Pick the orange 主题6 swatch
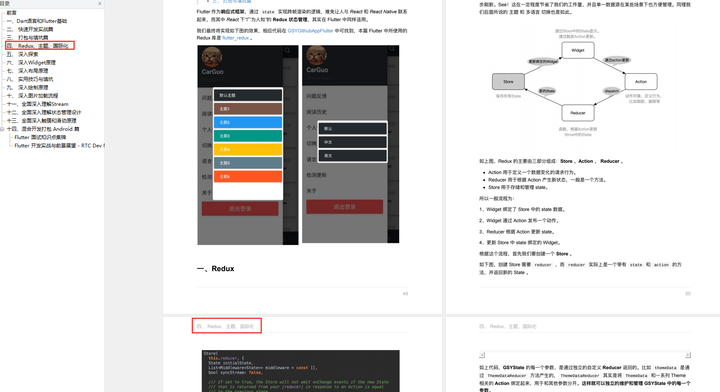 tap(248, 177)
